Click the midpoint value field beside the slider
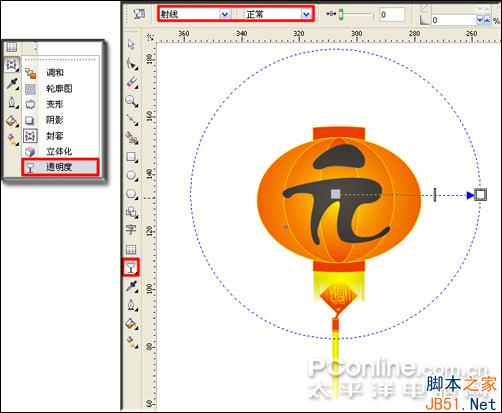This screenshot has height=413, width=502. click(x=392, y=15)
